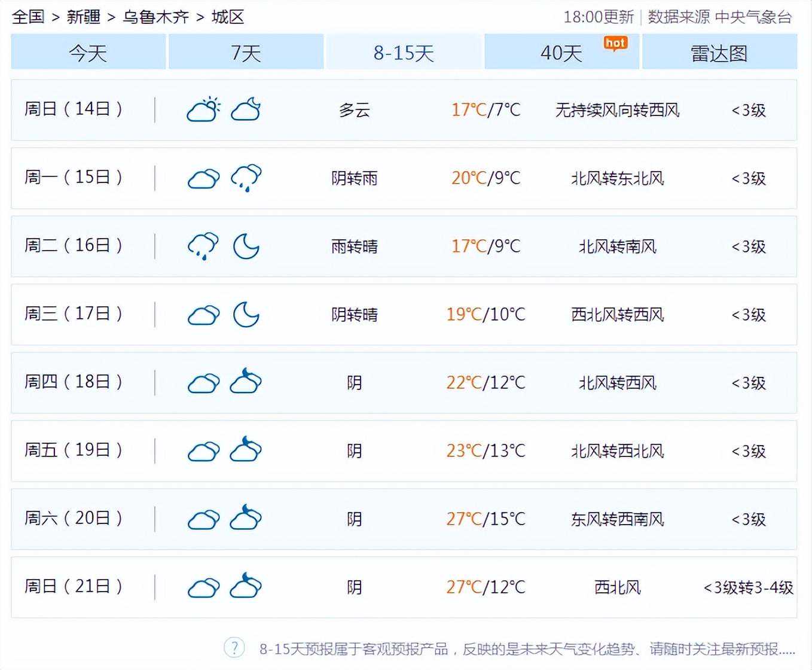Switch to the 今天 tab

tap(88, 53)
